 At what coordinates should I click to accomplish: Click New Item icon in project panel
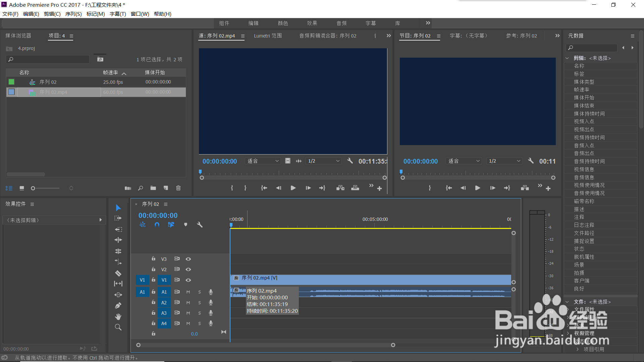pos(166,188)
